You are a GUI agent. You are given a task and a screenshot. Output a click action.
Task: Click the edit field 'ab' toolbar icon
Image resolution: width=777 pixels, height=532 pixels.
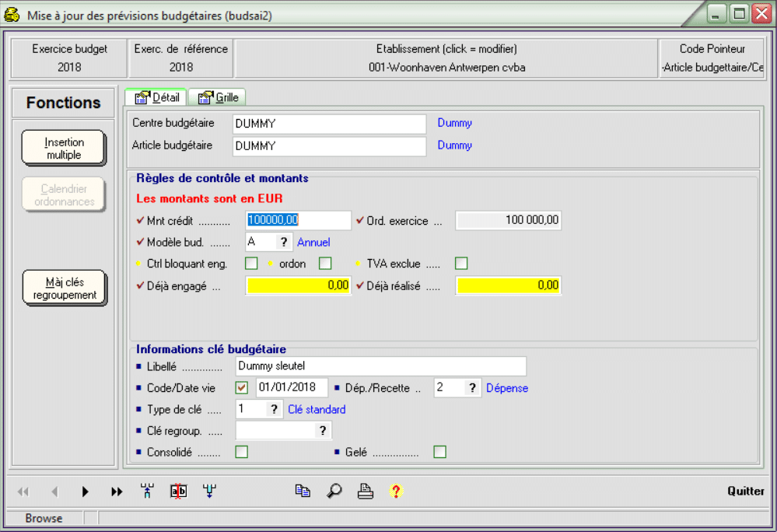(x=178, y=491)
